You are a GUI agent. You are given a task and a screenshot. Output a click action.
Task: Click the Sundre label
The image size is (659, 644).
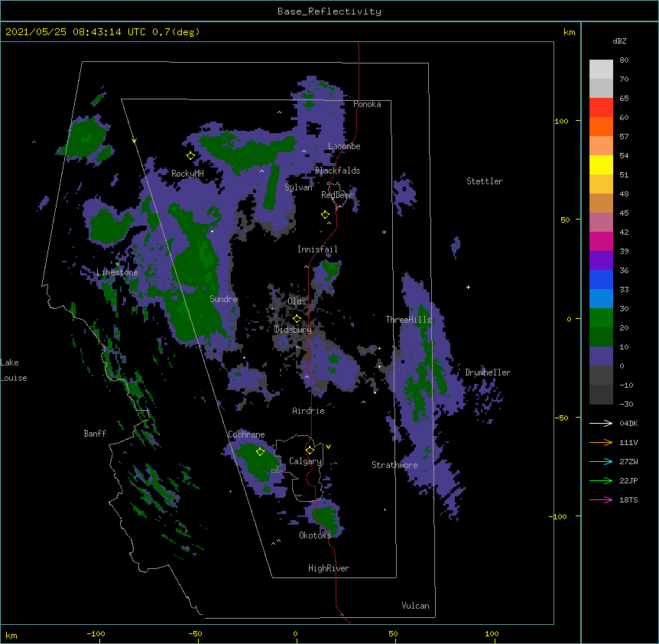point(223,299)
